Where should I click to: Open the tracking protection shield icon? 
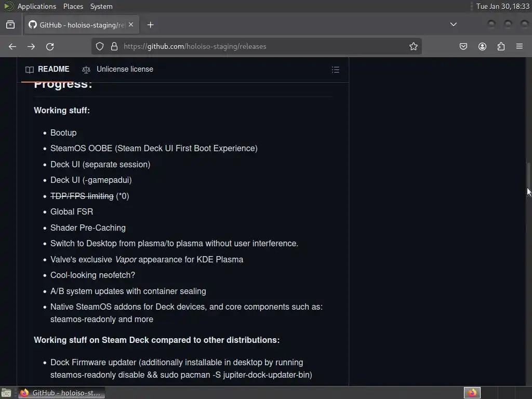tap(100, 46)
